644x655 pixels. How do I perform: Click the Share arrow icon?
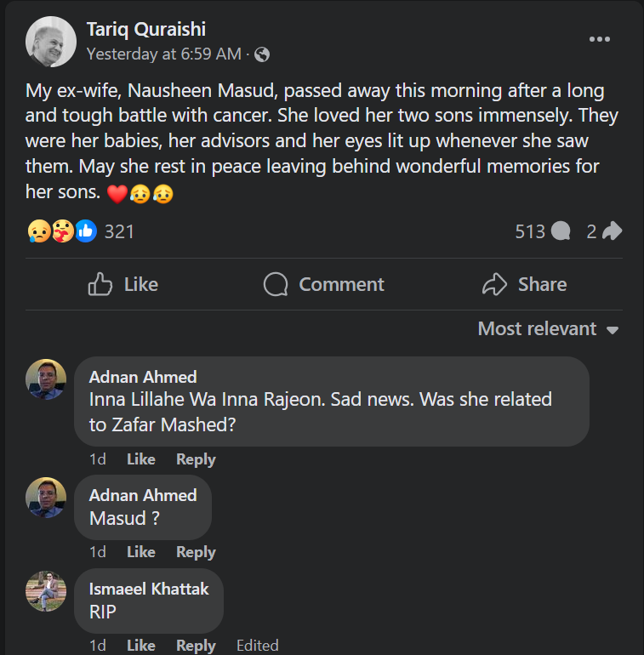pyautogui.click(x=494, y=284)
